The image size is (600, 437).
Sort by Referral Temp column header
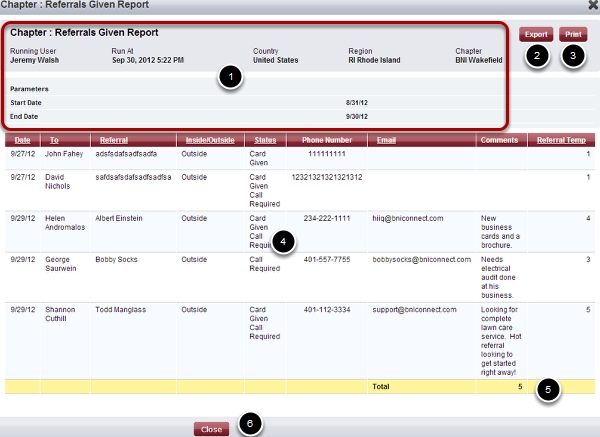pos(561,140)
